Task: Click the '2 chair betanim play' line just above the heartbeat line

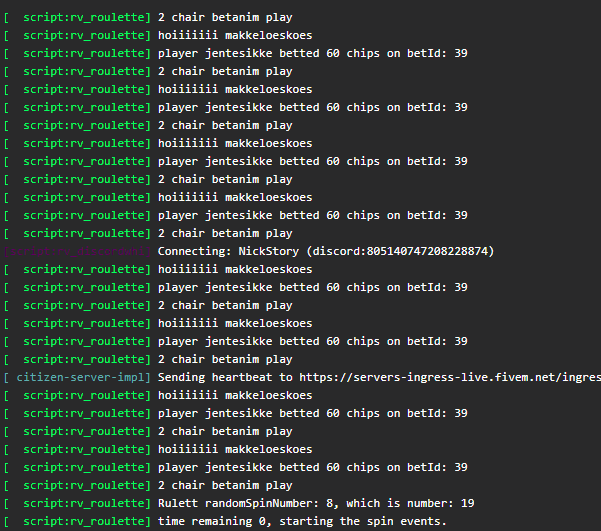Action: 225,359
